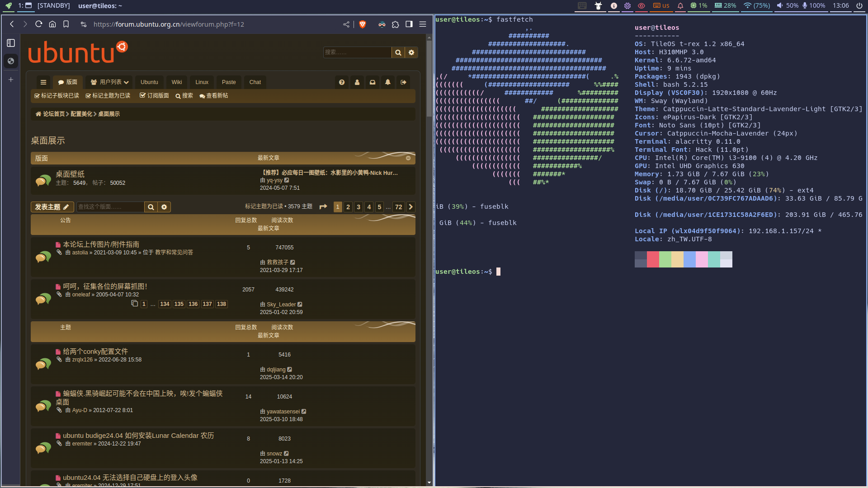Show vertical tabs panel icon in sidebar
This screenshot has height=488, width=868.
pos(11,43)
